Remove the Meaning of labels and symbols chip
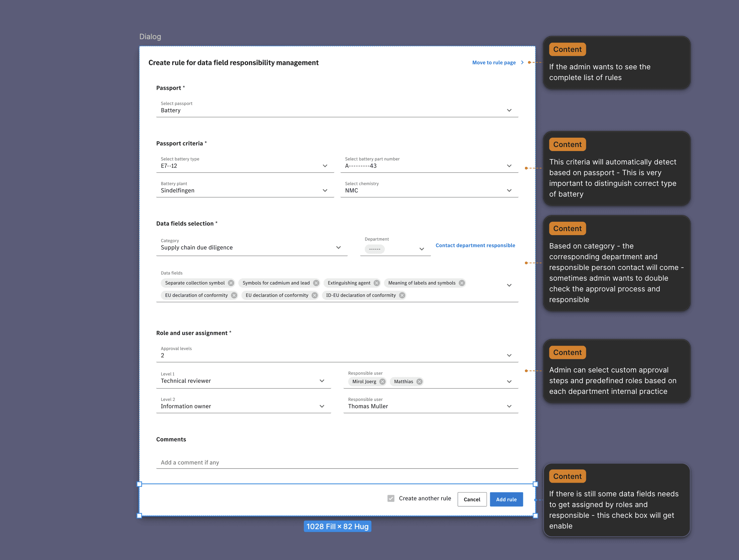 (x=462, y=283)
